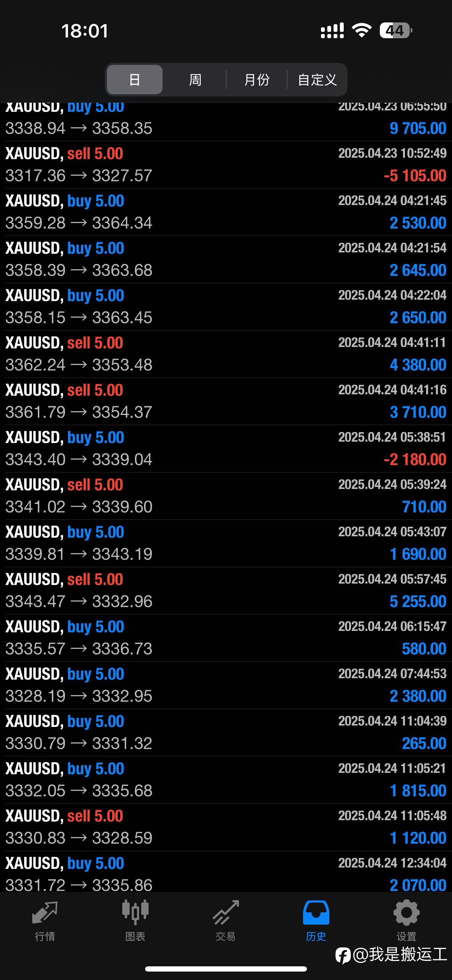Select profit value 2 530.00
Image resolution: width=452 pixels, height=980 pixels.
418,223
